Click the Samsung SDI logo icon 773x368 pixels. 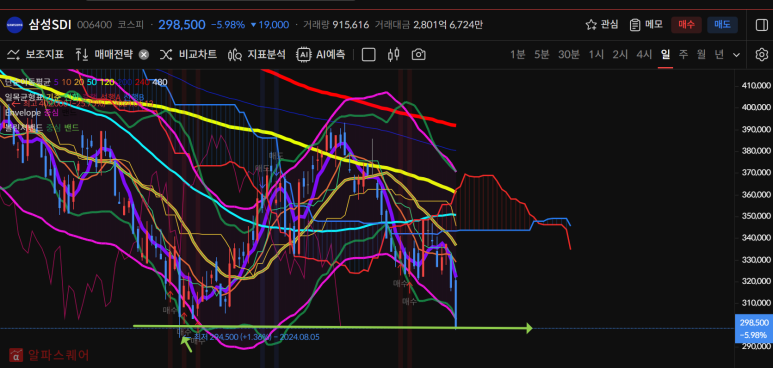[x=14, y=25]
